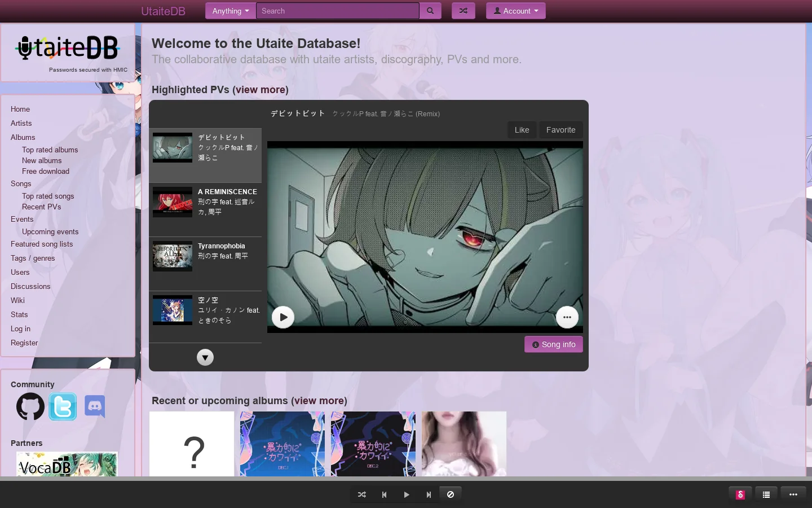Open the UtaiteDB brand link in the top bar
This screenshot has width=812, height=508.
164,11
